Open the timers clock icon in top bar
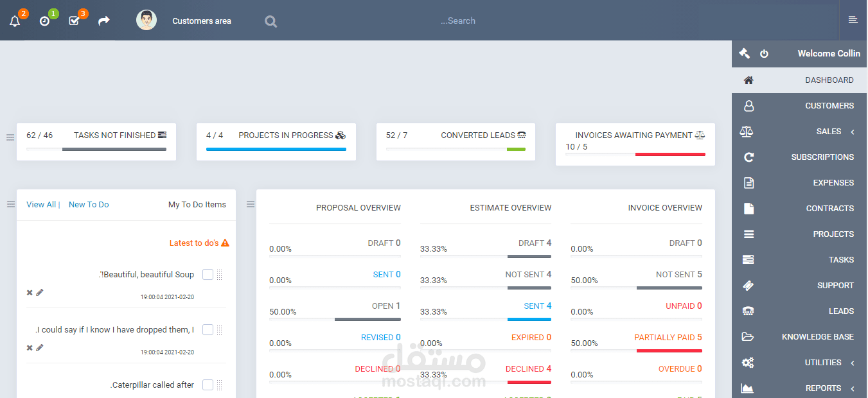Image resolution: width=868 pixels, height=398 pixels. (44, 21)
